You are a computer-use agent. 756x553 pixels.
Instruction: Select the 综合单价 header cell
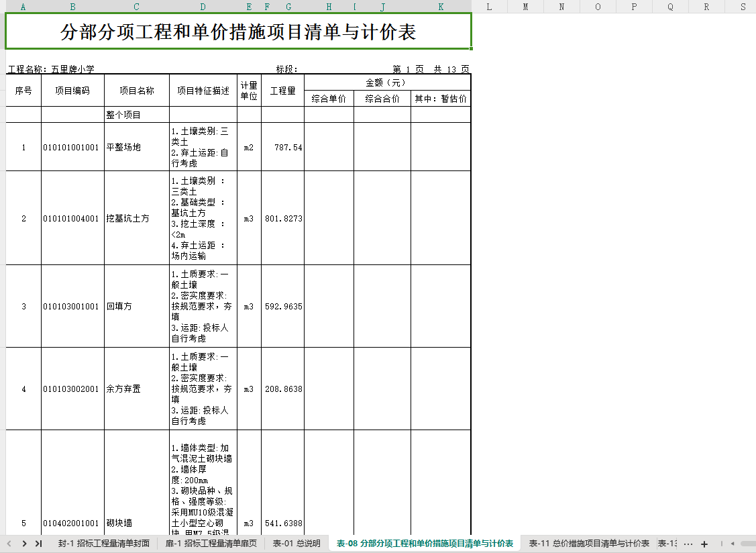tap(329, 99)
